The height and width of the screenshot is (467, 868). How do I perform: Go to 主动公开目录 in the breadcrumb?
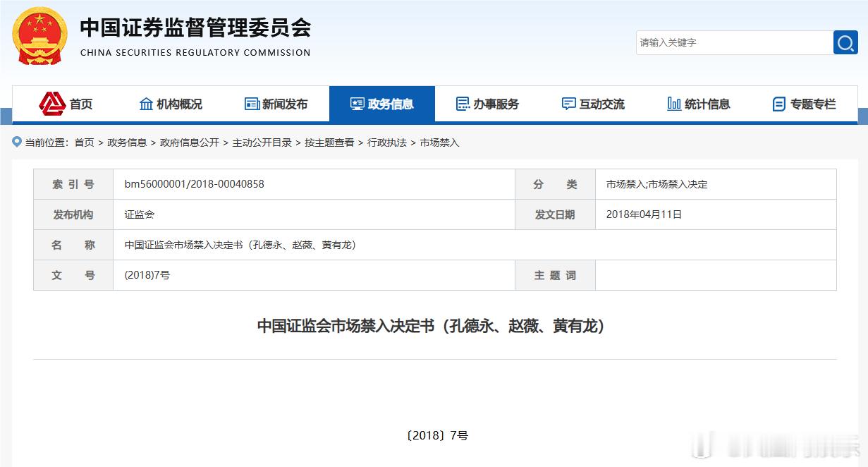262,142
